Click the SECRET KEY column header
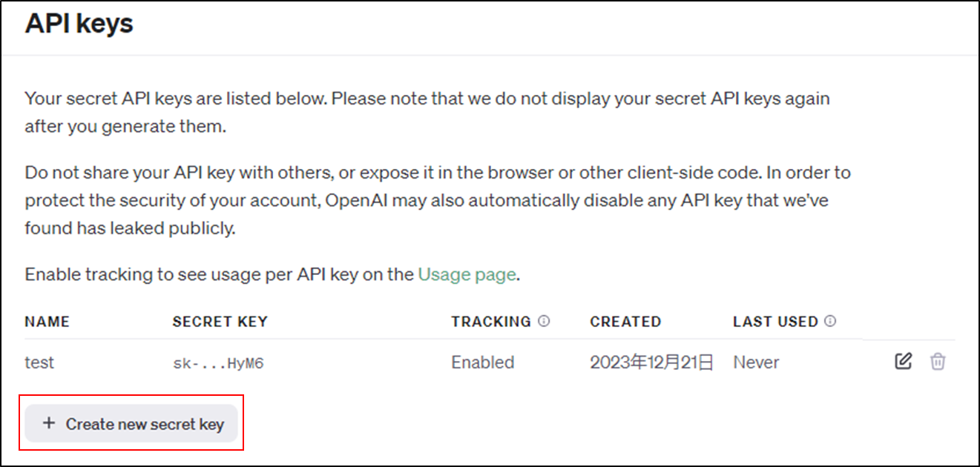980x467 pixels. point(220,322)
